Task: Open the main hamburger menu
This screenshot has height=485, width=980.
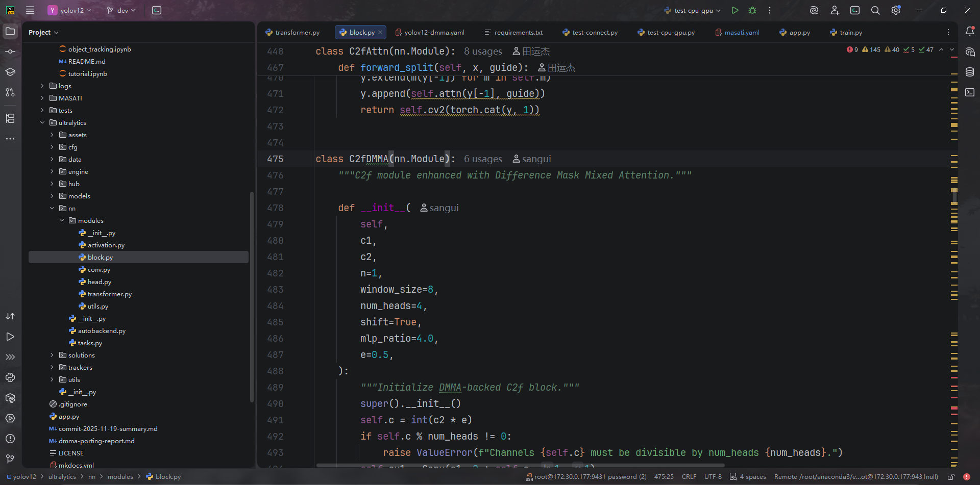Action: click(30, 10)
